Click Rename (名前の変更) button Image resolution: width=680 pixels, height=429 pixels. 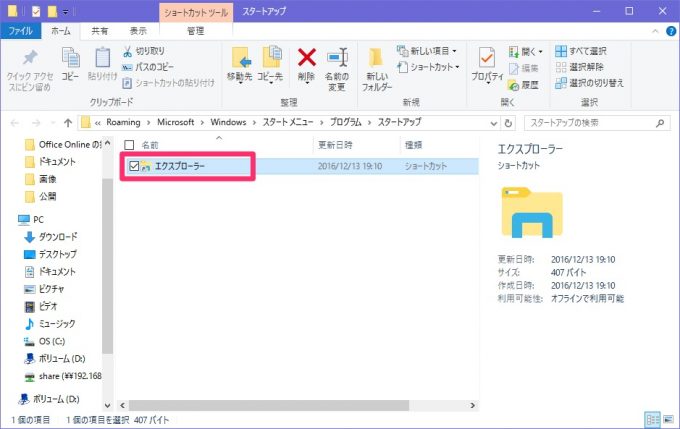coord(337,69)
